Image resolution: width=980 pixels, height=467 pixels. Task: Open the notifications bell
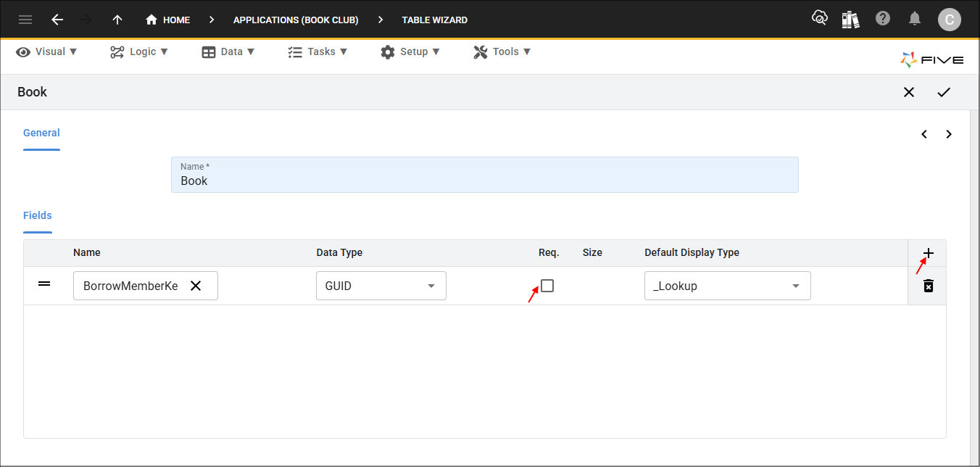915,19
